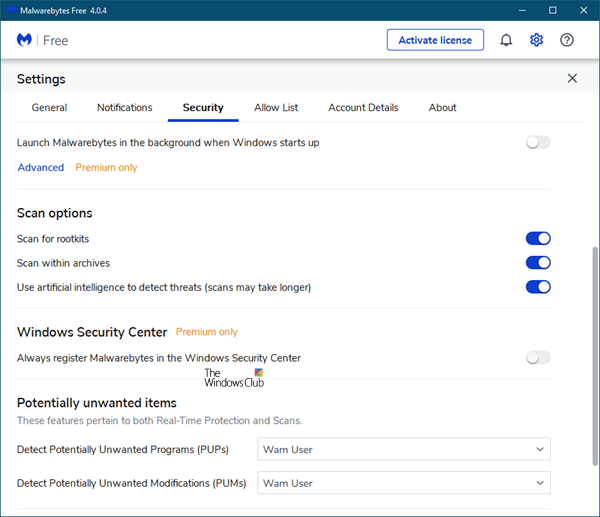Open the Advanced link

pyautogui.click(x=41, y=167)
